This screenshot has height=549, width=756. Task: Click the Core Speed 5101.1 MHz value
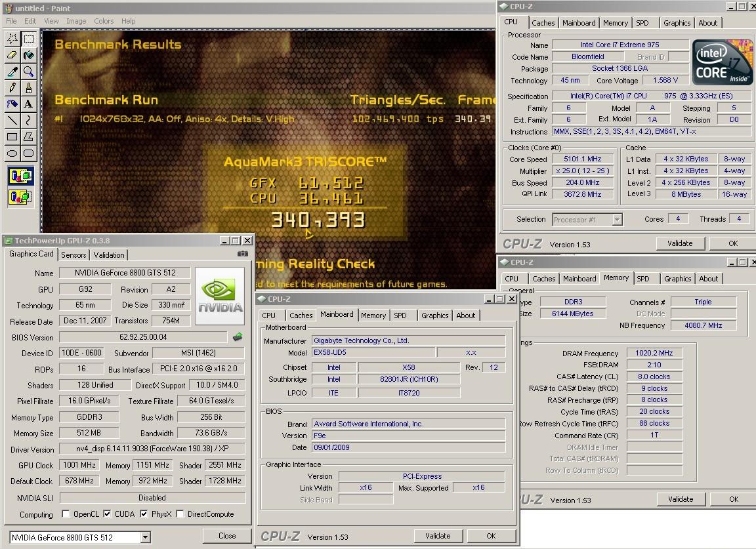click(583, 159)
